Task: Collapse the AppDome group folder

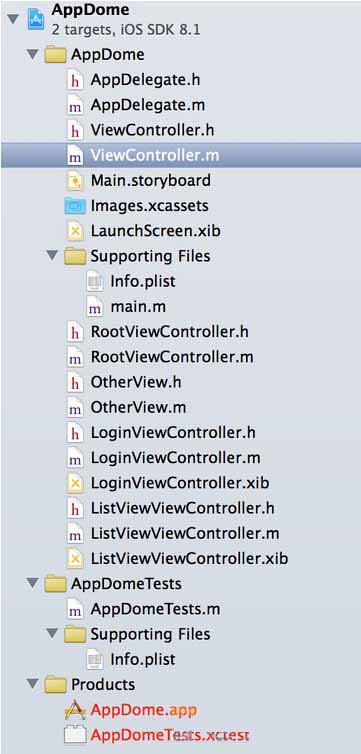Action: click(33, 54)
